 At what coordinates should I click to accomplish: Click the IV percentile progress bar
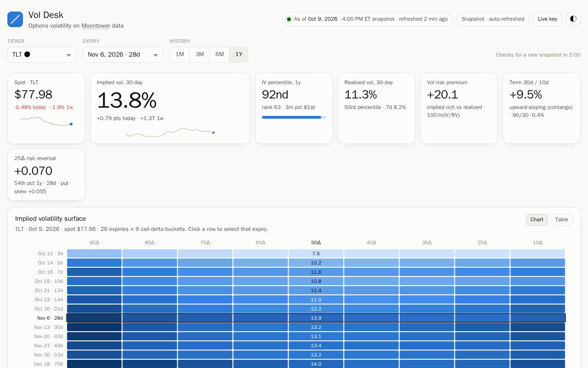pyautogui.click(x=294, y=117)
